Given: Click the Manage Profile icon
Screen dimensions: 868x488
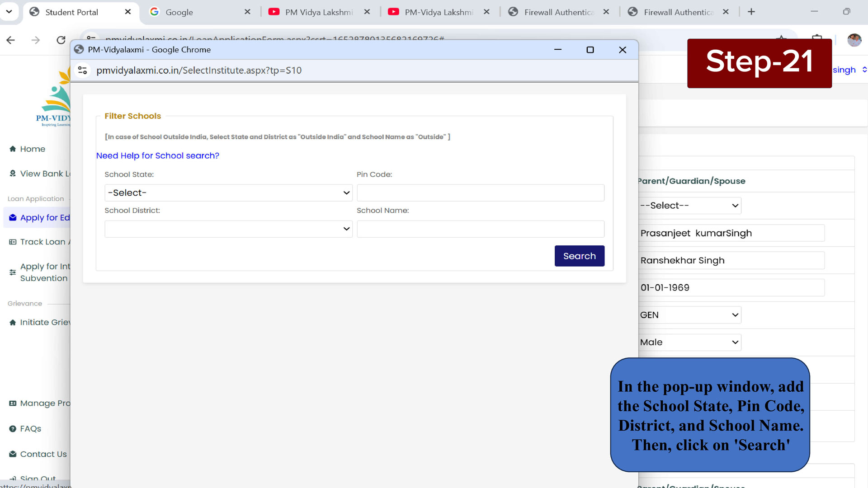Looking at the screenshot, I should click(x=13, y=404).
